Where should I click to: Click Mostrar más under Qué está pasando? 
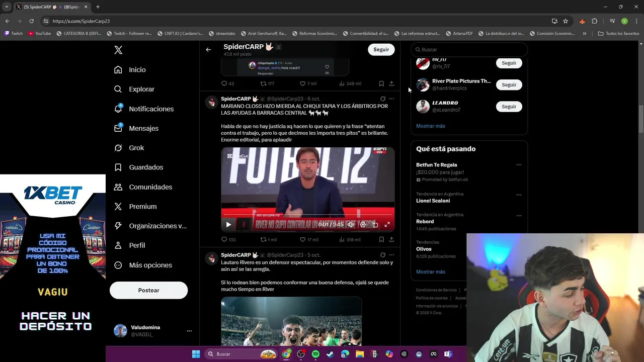pyautogui.click(x=431, y=271)
